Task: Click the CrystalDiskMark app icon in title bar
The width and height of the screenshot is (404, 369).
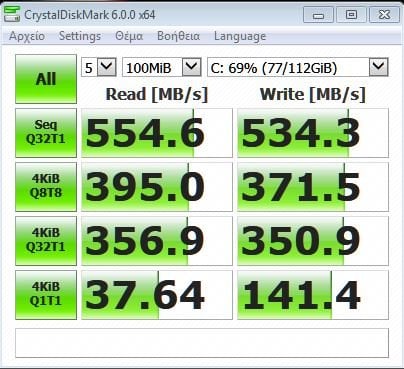Action: coord(12,14)
